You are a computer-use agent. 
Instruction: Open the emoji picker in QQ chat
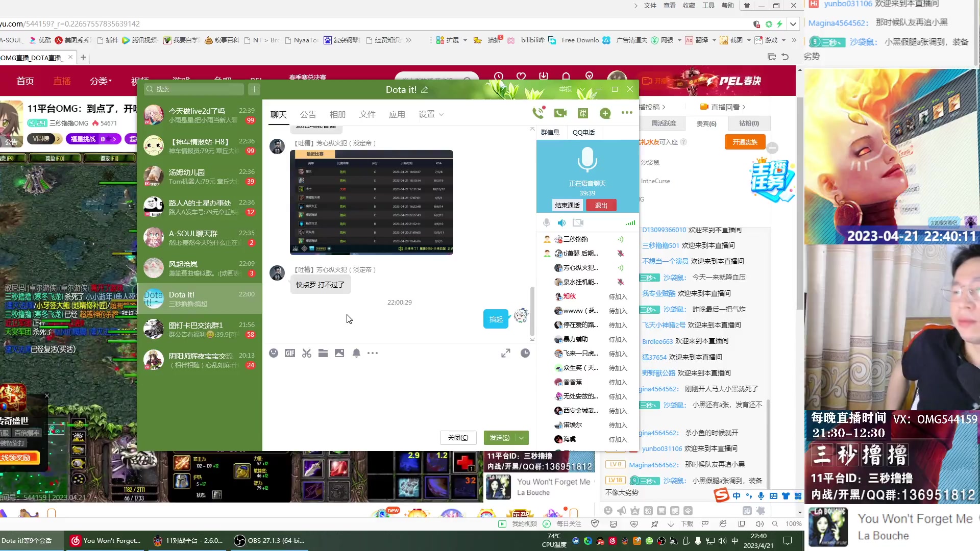coord(274,353)
